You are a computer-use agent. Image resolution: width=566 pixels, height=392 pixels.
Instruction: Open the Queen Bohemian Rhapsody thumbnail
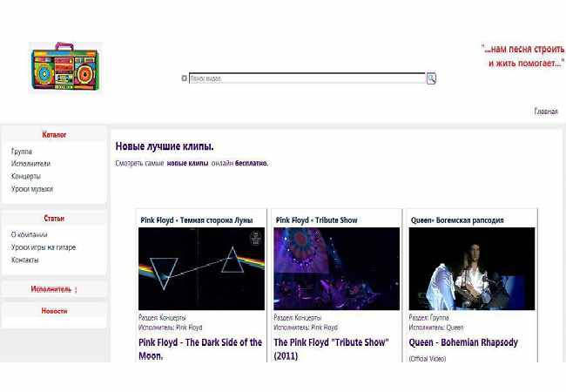(472, 268)
